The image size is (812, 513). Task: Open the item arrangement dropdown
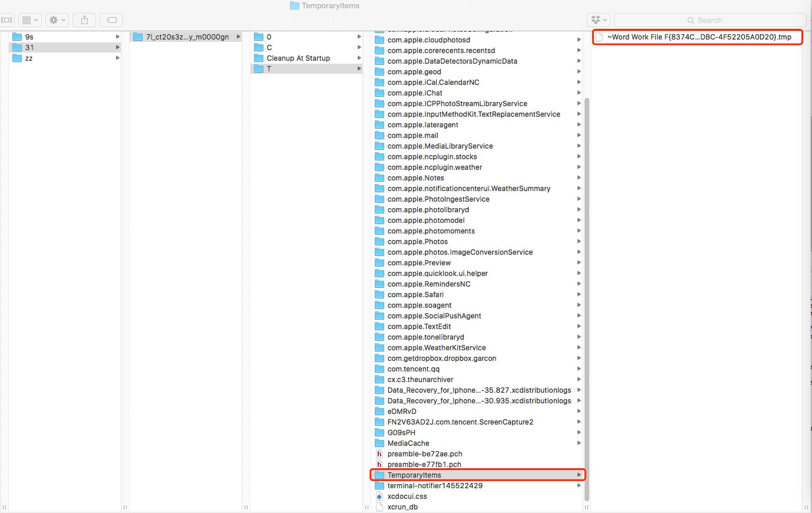(30, 20)
